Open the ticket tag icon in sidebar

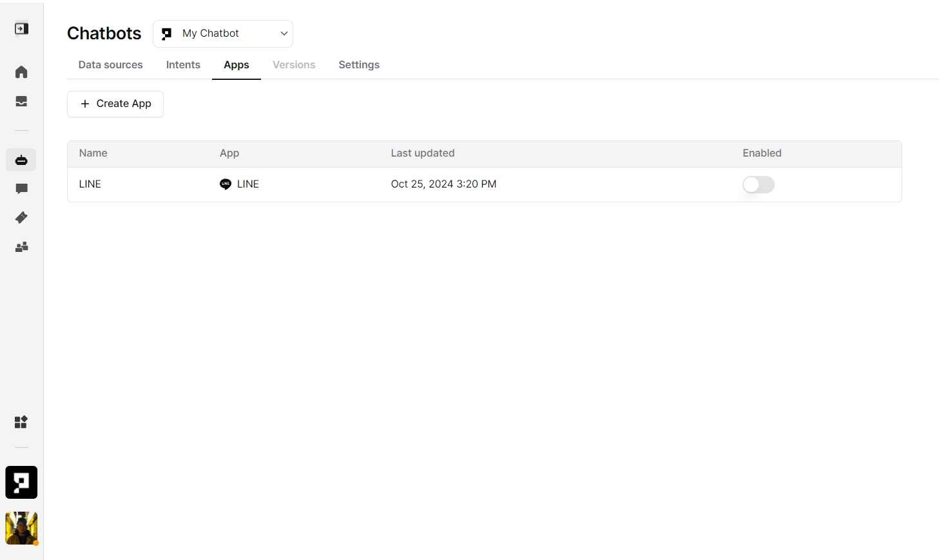(x=21, y=218)
